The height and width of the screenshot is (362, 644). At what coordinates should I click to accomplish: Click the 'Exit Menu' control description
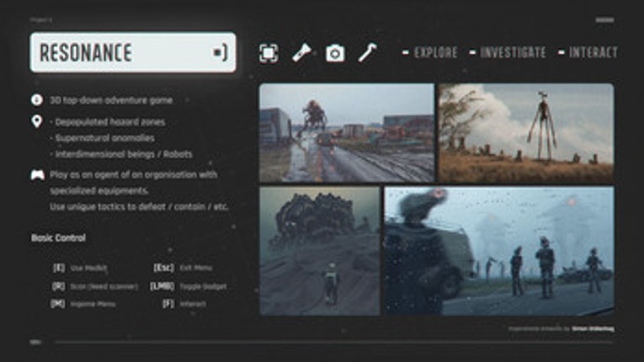click(196, 268)
